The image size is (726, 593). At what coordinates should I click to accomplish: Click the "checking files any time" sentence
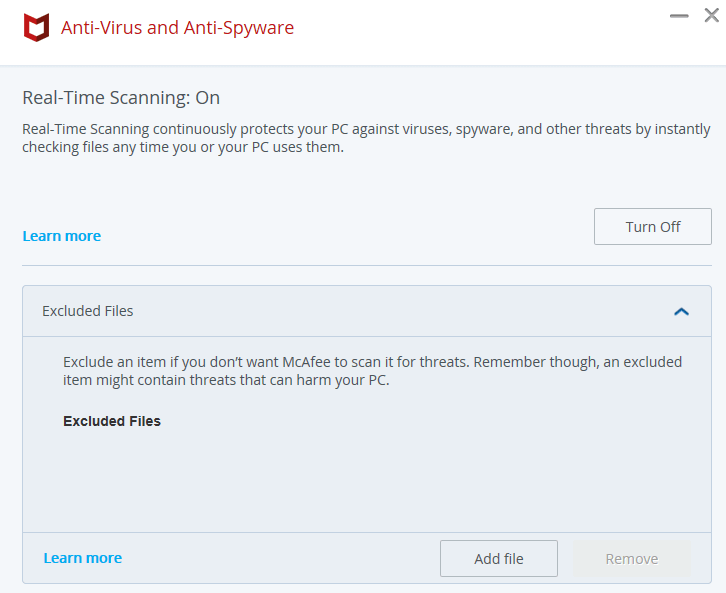183,147
